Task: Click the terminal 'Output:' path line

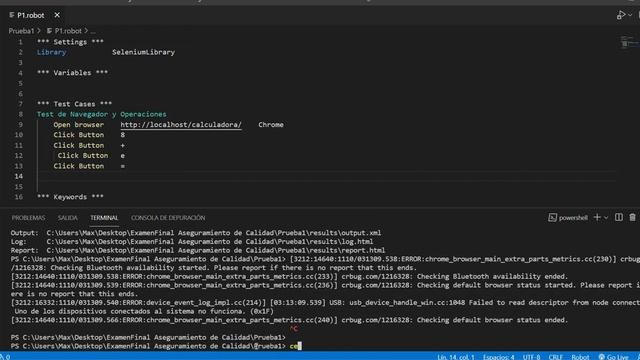Action: click(x=196, y=233)
